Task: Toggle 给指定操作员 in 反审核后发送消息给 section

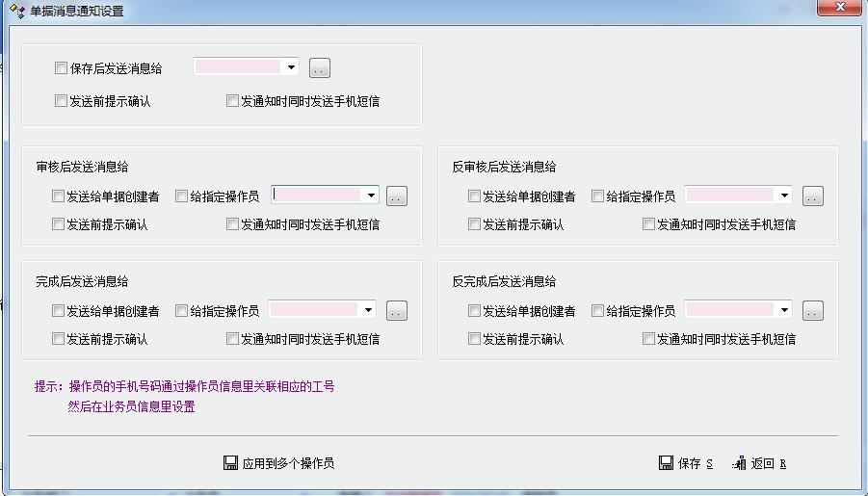Action: [597, 196]
